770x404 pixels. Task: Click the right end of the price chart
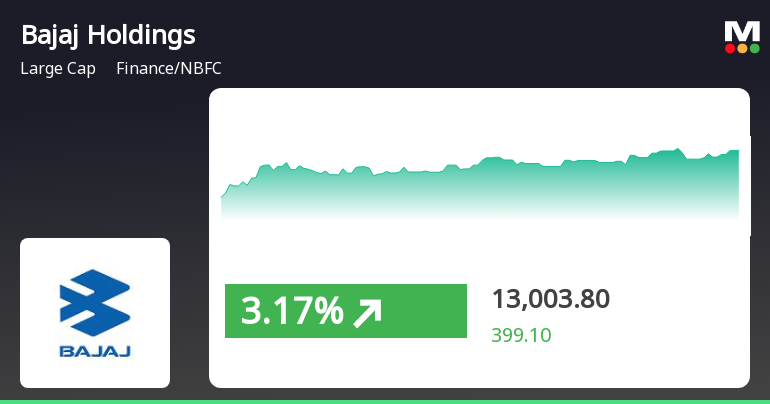(738, 152)
